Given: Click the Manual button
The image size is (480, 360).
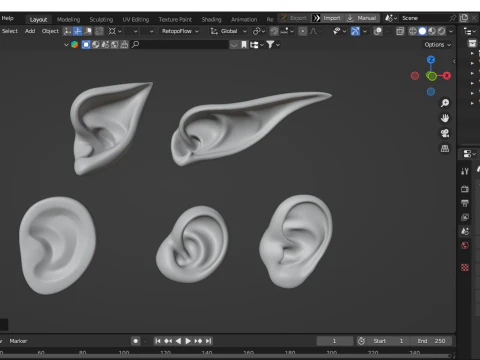Looking at the screenshot, I should point(362,18).
